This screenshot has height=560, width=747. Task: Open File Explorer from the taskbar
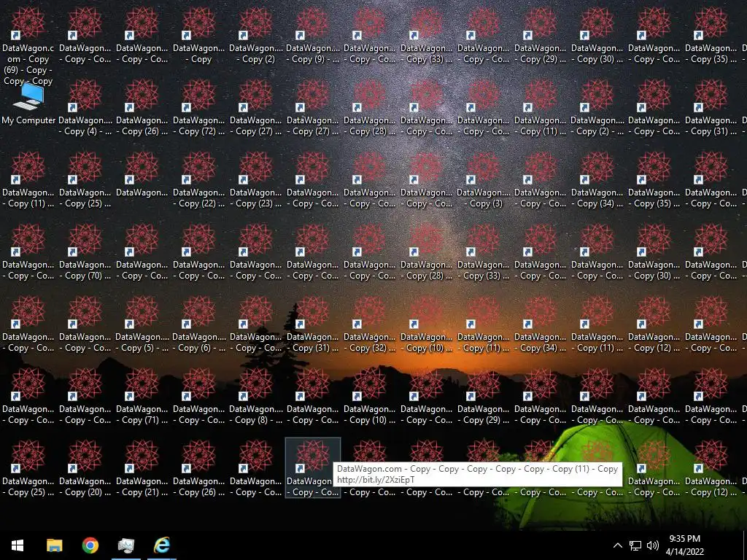pos(54,545)
